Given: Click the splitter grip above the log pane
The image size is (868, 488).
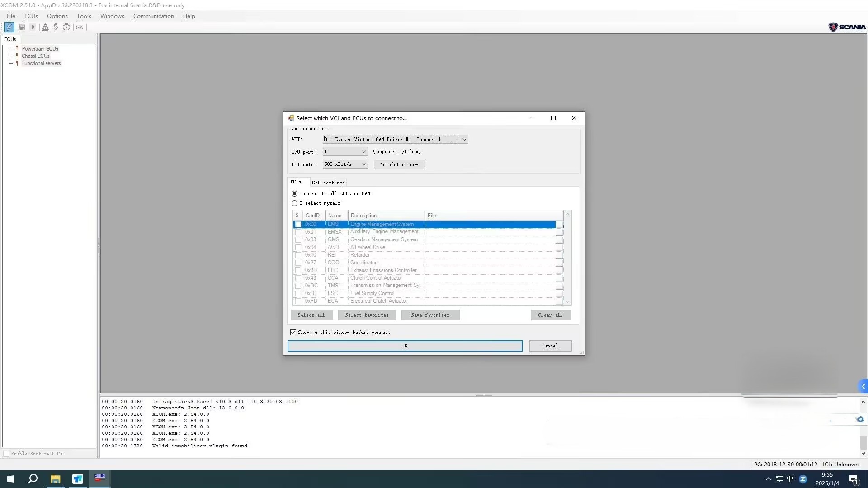Looking at the screenshot, I should 484,395.
